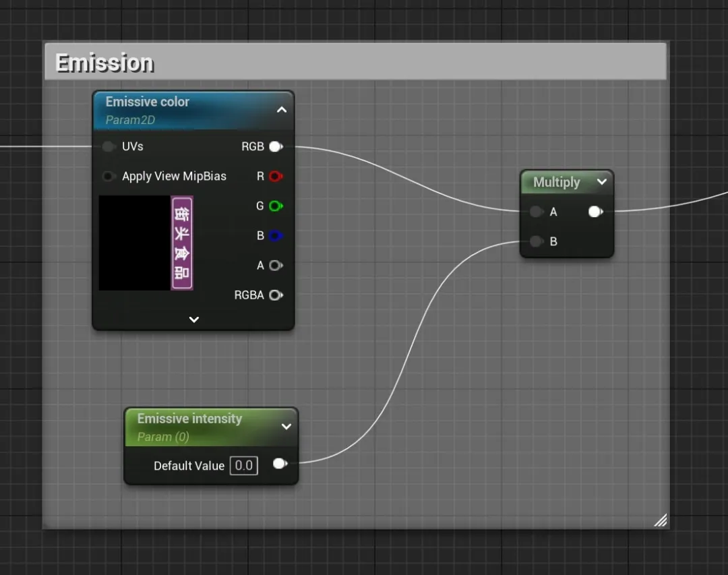The width and height of the screenshot is (728, 575).
Task: Expand advanced options at Emissive color node bottom
Action: click(194, 320)
